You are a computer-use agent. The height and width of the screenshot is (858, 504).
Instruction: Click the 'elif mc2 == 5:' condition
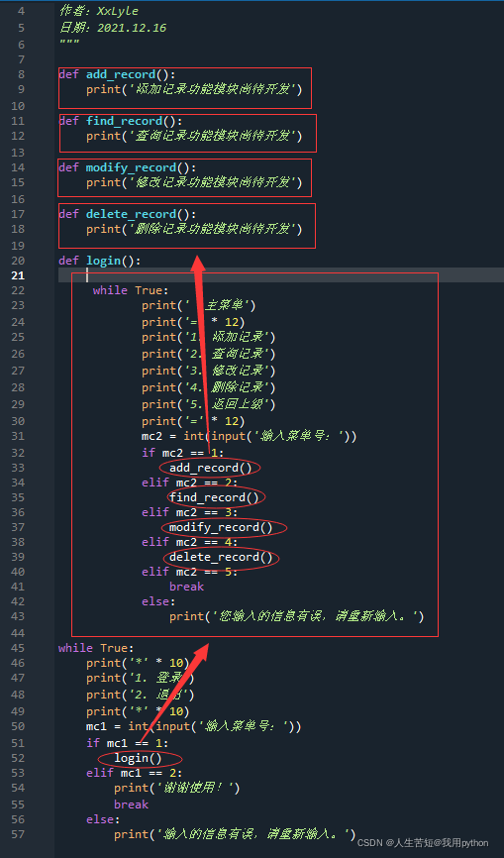[190, 572]
